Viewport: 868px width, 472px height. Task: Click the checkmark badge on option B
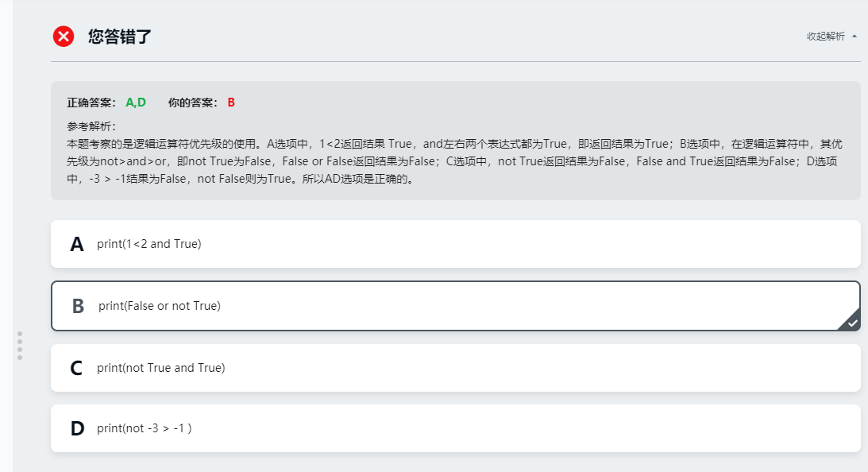point(851,323)
